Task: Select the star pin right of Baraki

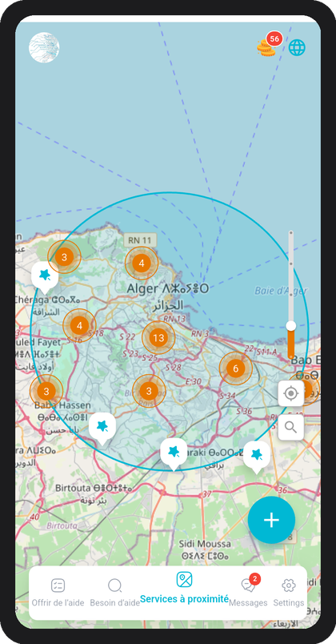Action: [x=257, y=457]
